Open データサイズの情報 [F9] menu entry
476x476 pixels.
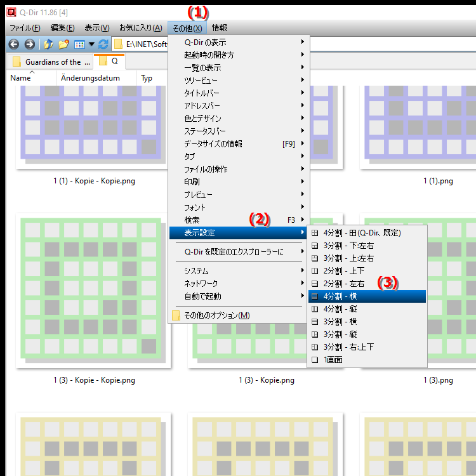[x=239, y=144]
